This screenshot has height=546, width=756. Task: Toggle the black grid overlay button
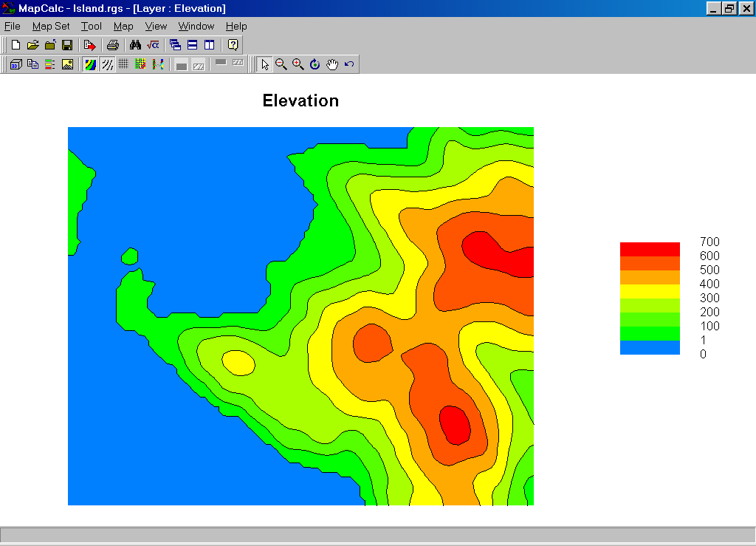point(123,64)
